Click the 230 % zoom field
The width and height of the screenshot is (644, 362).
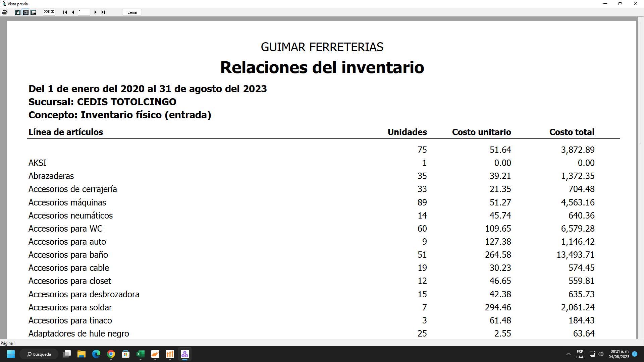click(x=49, y=12)
